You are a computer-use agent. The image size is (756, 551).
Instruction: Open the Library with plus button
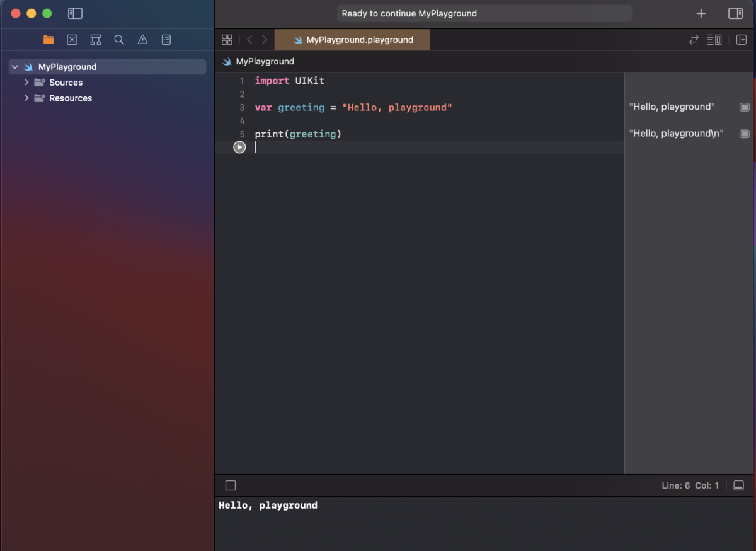701,13
